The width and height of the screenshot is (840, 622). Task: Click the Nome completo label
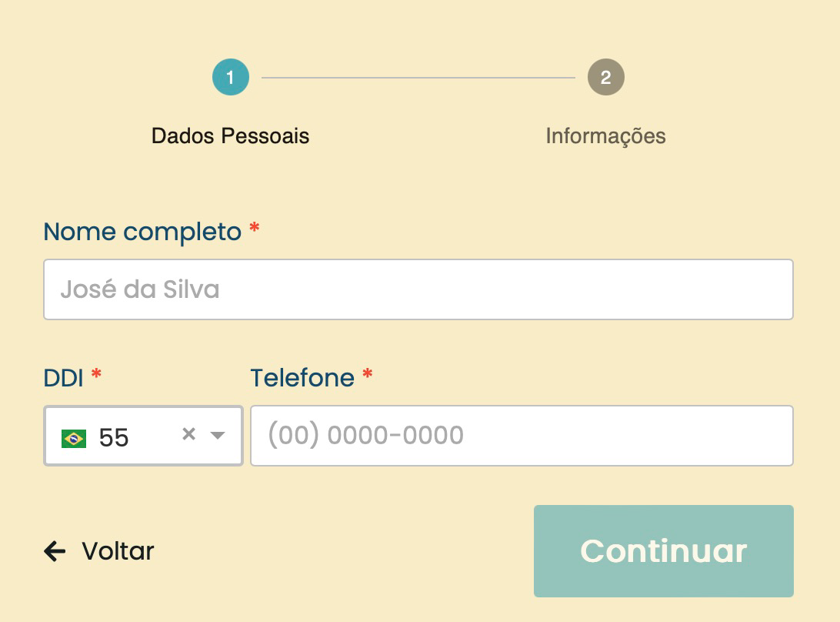tap(142, 231)
